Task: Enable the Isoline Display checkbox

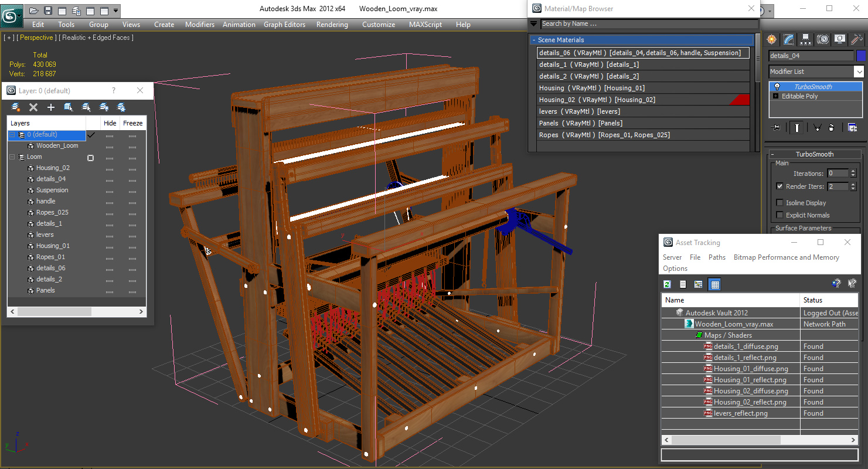Action: click(780, 203)
